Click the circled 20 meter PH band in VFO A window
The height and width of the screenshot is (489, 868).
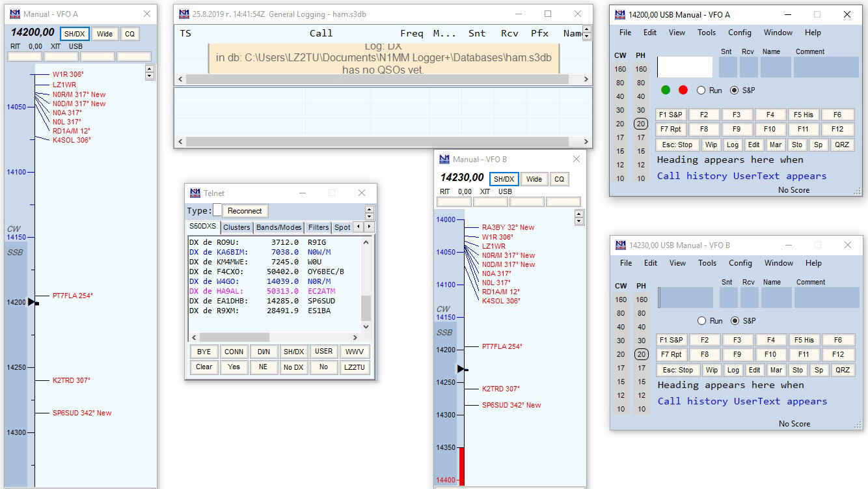tap(641, 124)
